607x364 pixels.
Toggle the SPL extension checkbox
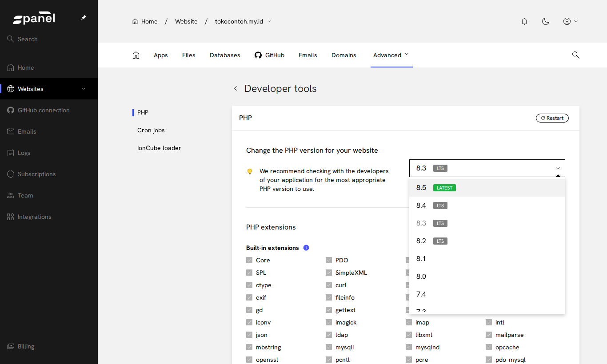point(249,273)
